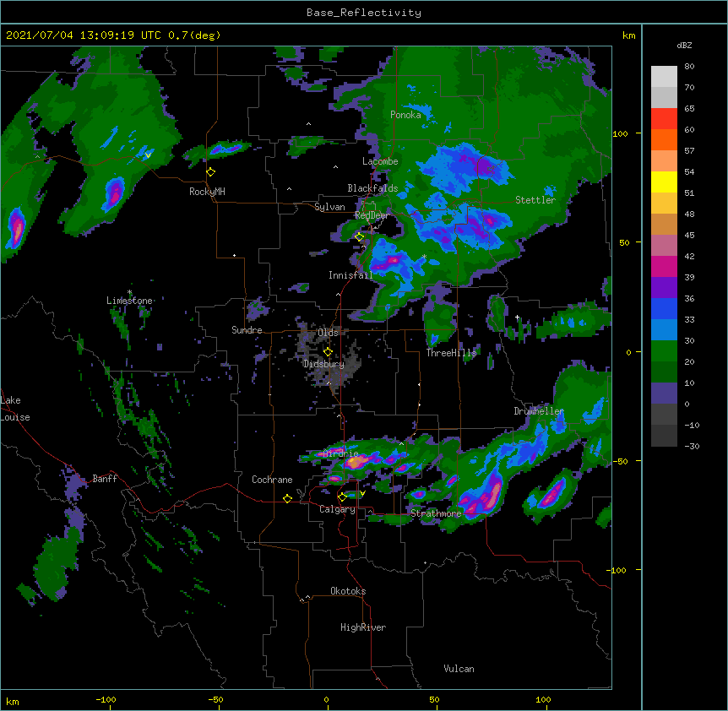Viewport: 728px width, 711px height.
Task: Click the 50 tick on bottom axis
Action: tap(434, 699)
